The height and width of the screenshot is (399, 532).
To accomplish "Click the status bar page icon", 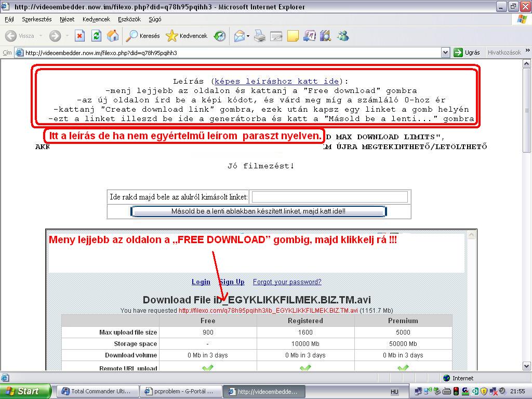I will pos(5,378).
